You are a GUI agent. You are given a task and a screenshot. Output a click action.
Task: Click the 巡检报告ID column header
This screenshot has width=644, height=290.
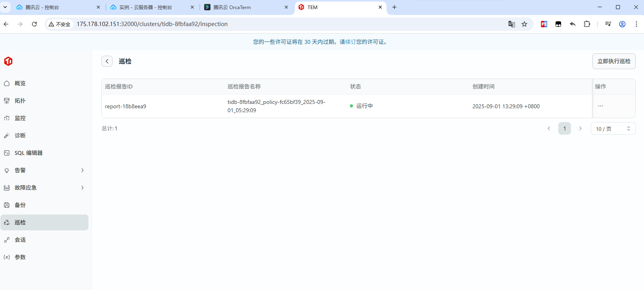point(119,87)
